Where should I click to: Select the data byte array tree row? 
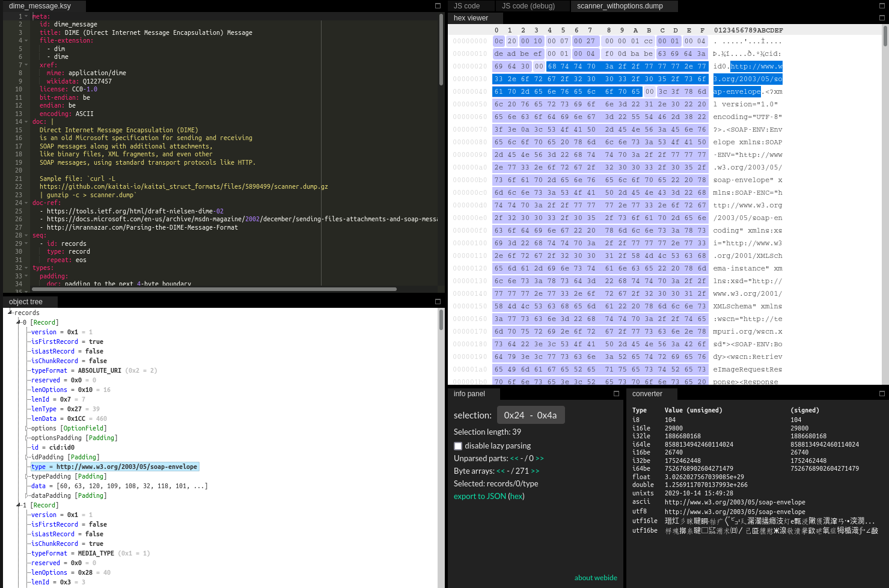click(x=119, y=486)
